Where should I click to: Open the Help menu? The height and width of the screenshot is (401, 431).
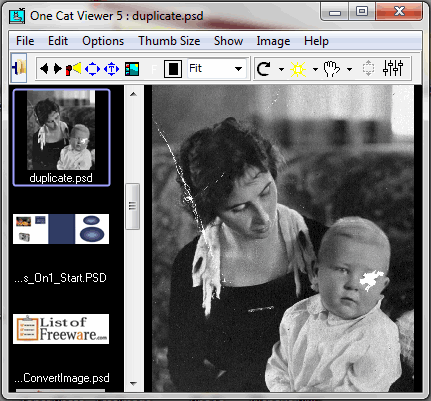click(x=316, y=41)
